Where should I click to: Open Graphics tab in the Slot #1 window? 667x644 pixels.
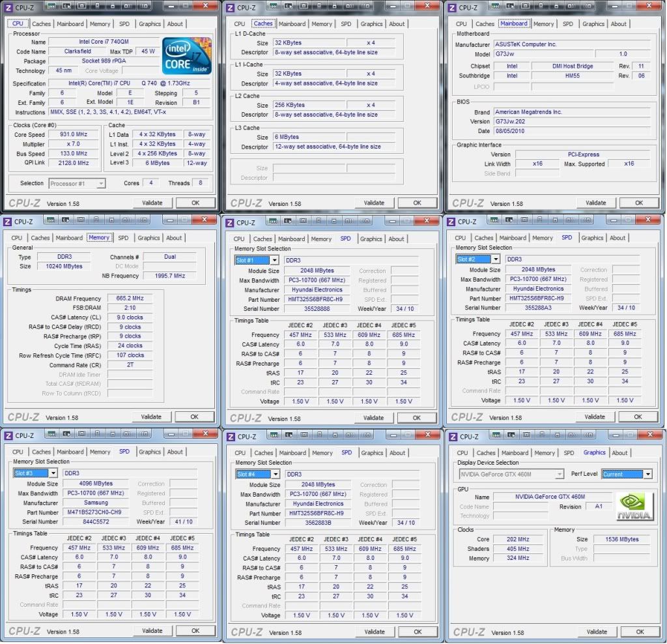click(371, 239)
